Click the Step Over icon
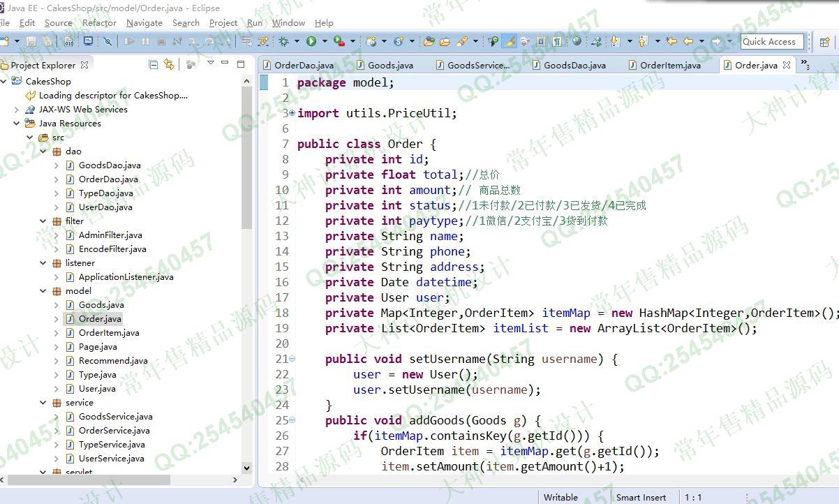Viewport: 839px width, 504px height. (x=209, y=42)
